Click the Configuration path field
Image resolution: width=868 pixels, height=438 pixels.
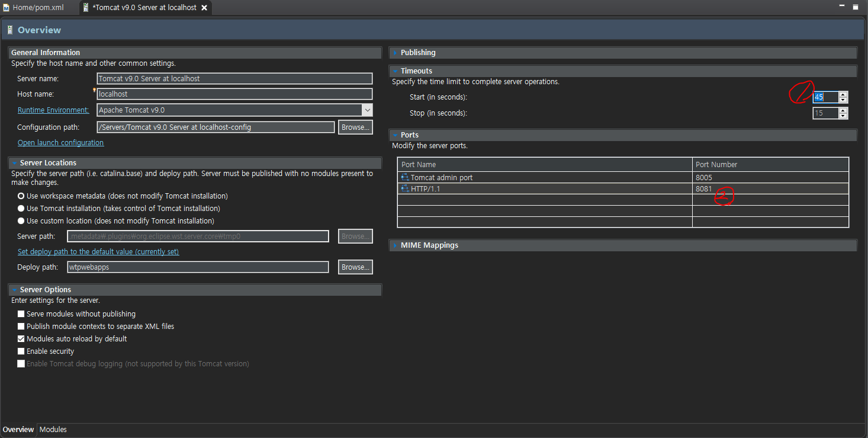(216, 127)
